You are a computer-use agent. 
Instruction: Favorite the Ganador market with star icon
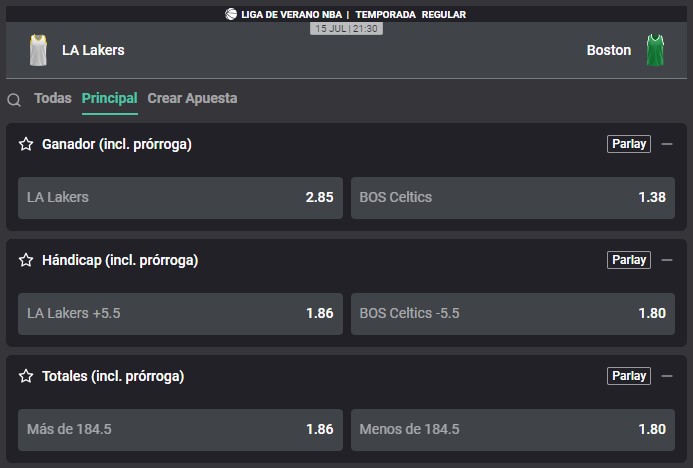[x=26, y=144]
